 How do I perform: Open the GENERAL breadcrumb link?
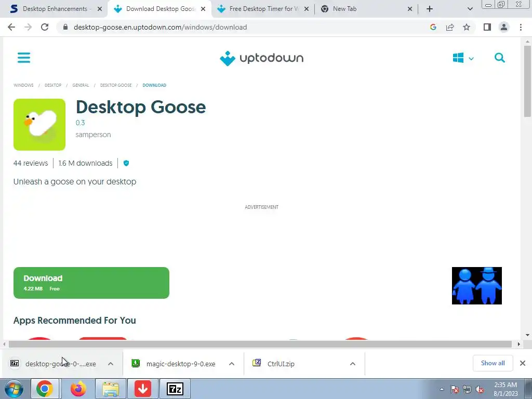(x=81, y=85)
